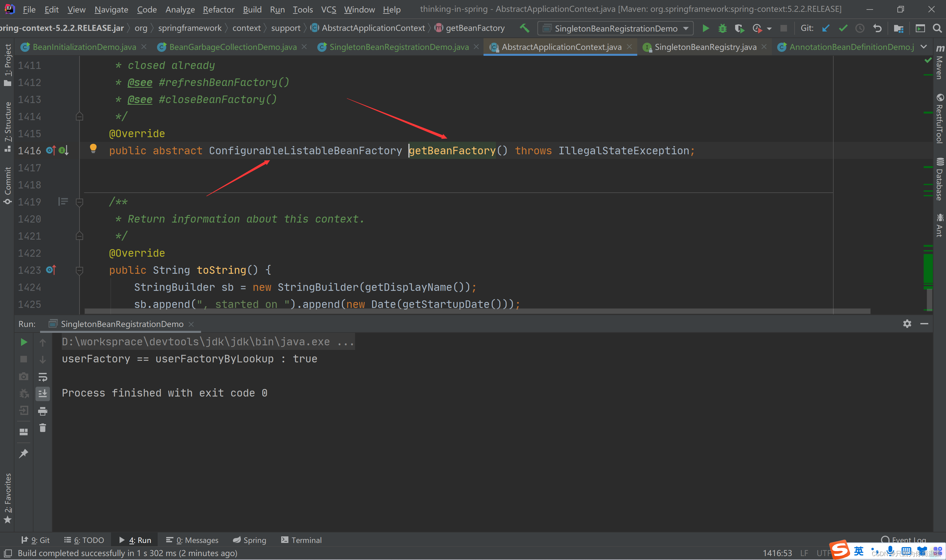Open run configuration dropdown SingletonBeanRegistrationDemo
Screen dimensions: 946x560
(x=616, y=28)
